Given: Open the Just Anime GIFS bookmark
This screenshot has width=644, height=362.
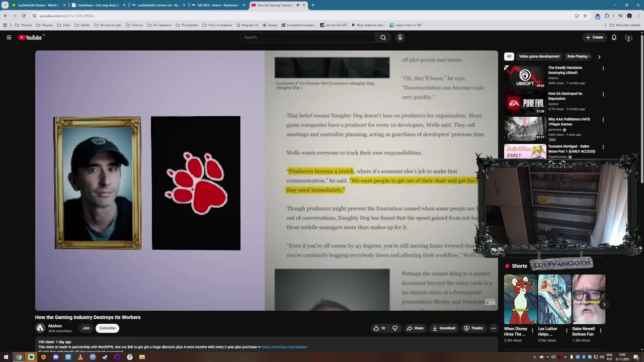Looking at the screenshot, I should [x=334, y=25].
